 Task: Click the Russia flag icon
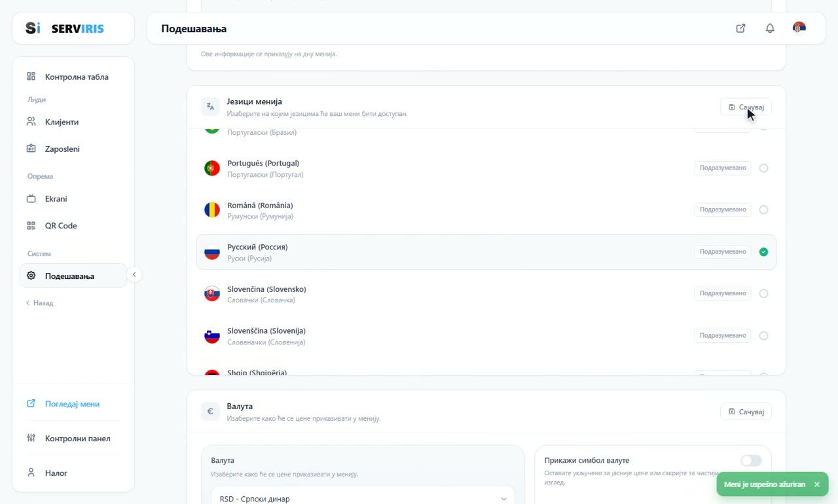coord(212,252)
